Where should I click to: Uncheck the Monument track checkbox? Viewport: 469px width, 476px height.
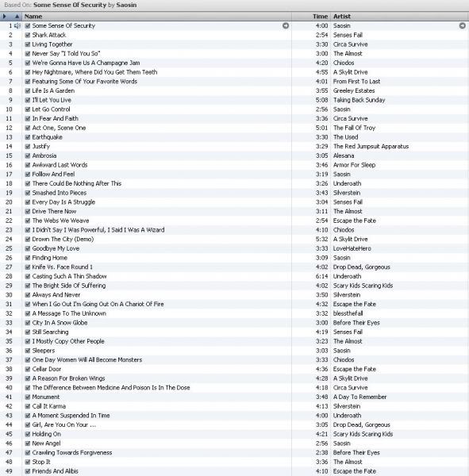coord(28,397)
